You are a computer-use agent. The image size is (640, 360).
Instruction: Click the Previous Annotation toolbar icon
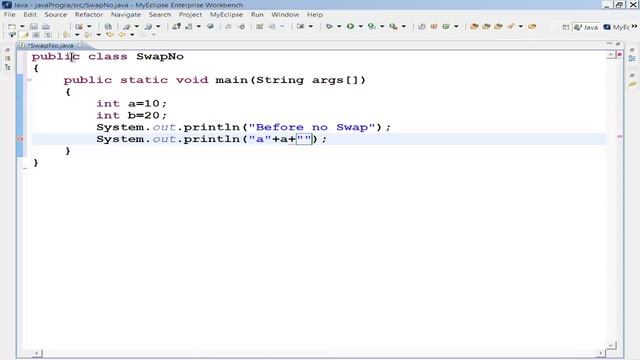(x=87, y=35)
